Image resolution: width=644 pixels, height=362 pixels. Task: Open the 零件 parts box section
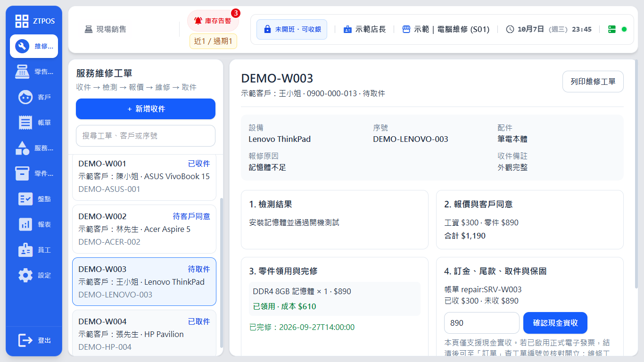coord(34,173)
